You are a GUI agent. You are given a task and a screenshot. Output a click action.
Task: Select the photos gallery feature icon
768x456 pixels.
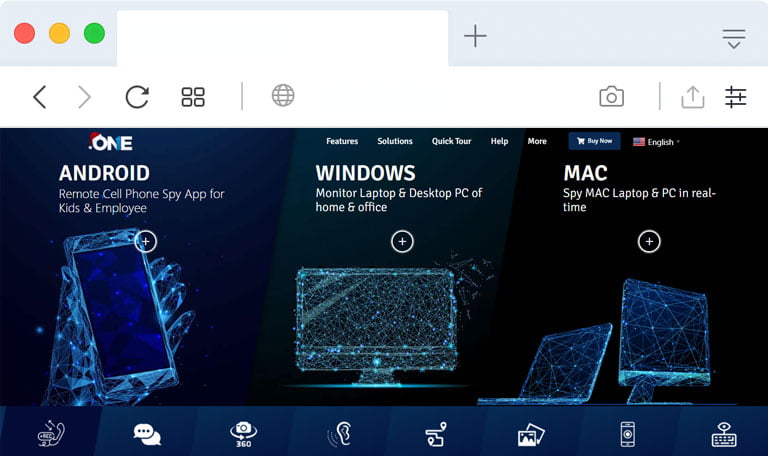(x=531, y=435)
